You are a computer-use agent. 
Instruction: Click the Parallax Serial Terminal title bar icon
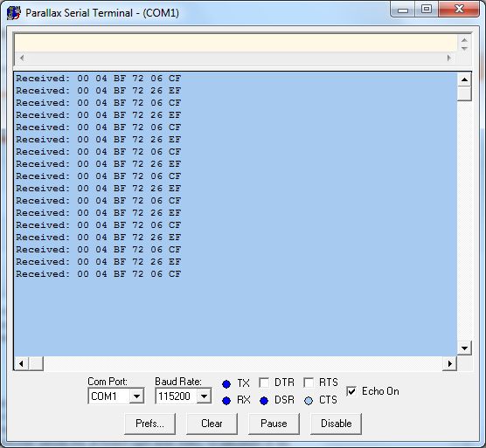pyautogui.click(x=13, y=13)
